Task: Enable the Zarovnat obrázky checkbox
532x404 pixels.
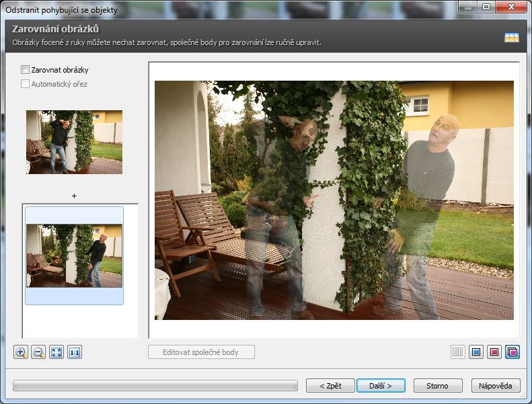Action: (26, 70)
